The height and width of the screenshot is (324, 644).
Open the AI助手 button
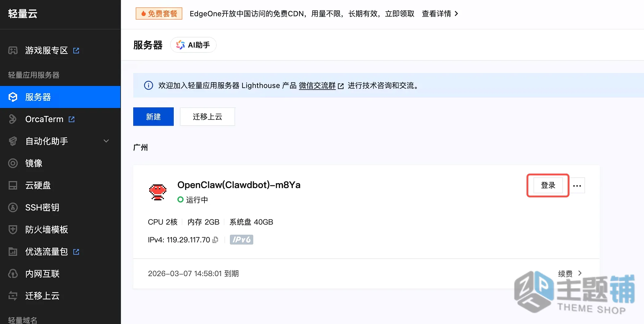click(x=193, y=45)
